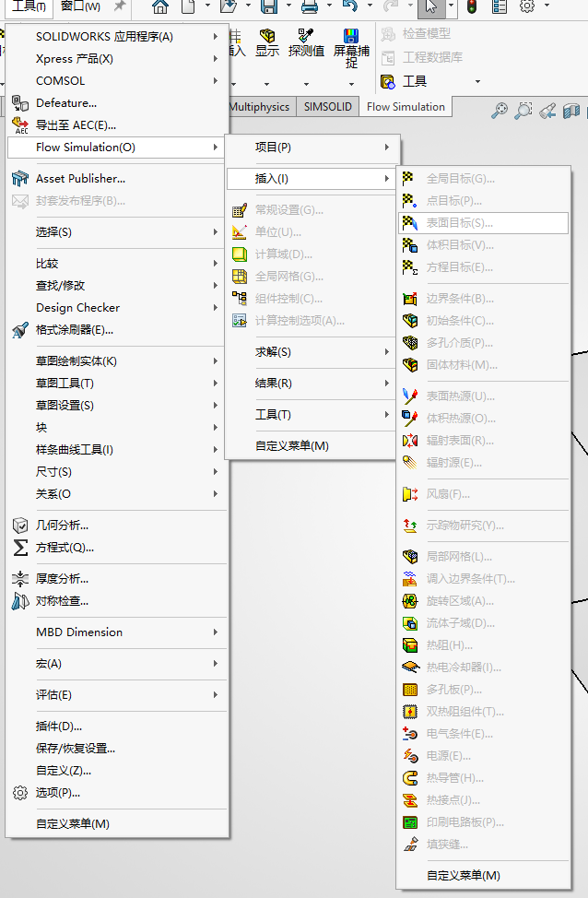
Task: Click the 导出至 AEC(E)... entry
Action: pos(116,124)
